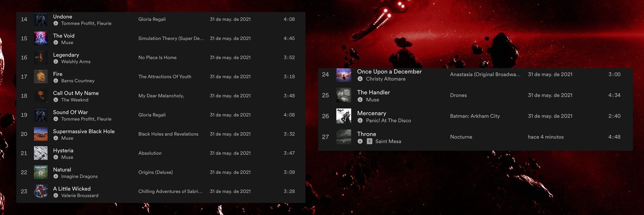Select the song title Call Out My Name
The image size is (644, 215).
[x=76, y=93]
